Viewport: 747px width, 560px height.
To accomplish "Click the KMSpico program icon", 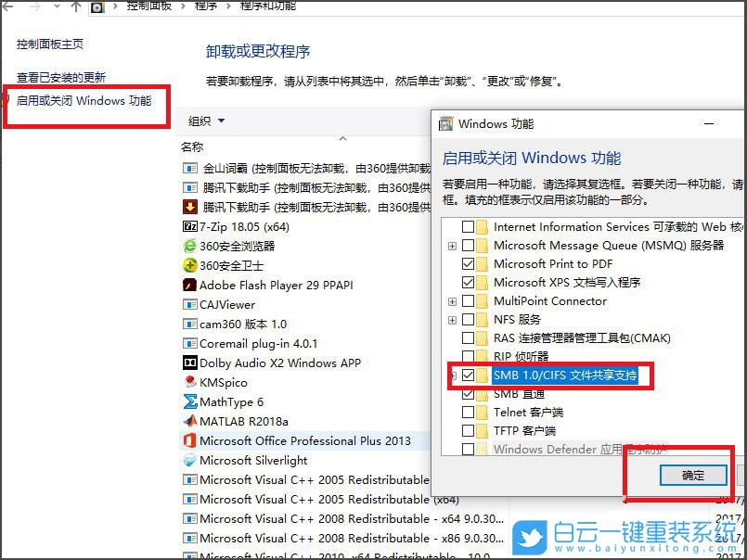I will coord(190,383).
